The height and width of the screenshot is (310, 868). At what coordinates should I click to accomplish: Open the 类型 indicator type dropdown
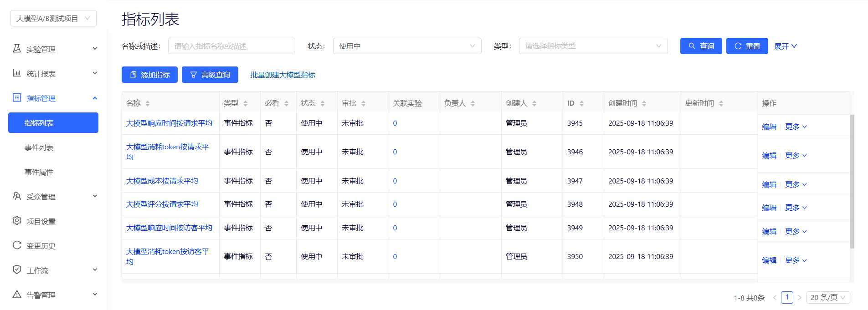pyautogui.click(x=593, y=46)
